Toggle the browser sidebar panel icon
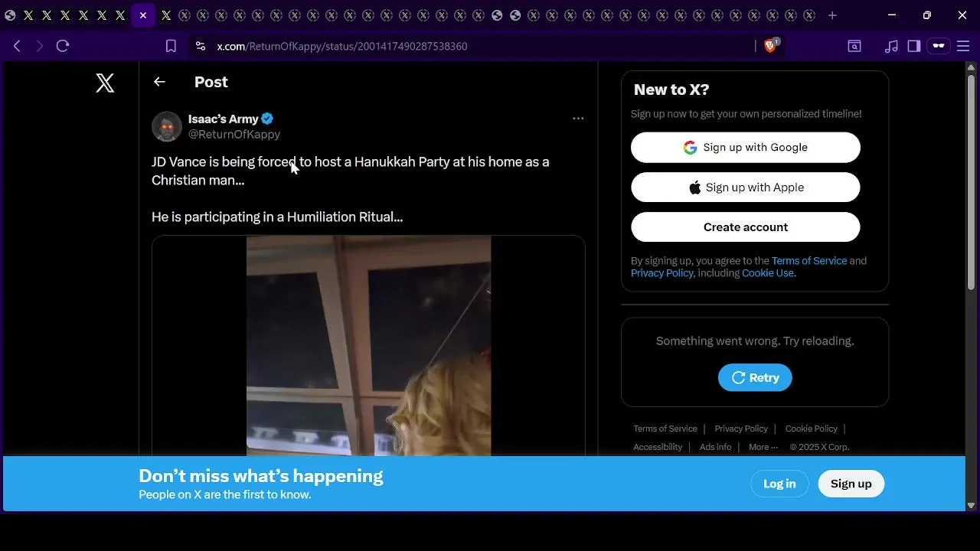Image resolution: width=980 pixels, height=551 pixels. (914, 46)
